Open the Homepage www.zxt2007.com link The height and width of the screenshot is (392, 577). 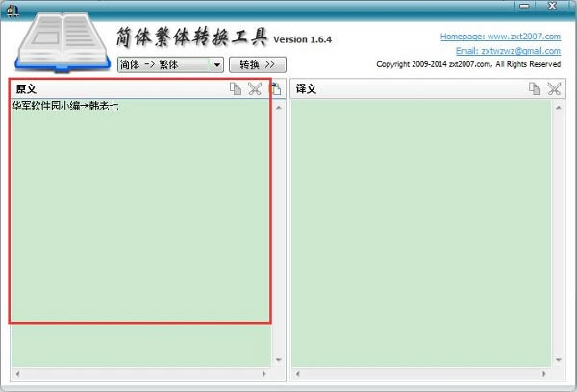tap(500, 37)
